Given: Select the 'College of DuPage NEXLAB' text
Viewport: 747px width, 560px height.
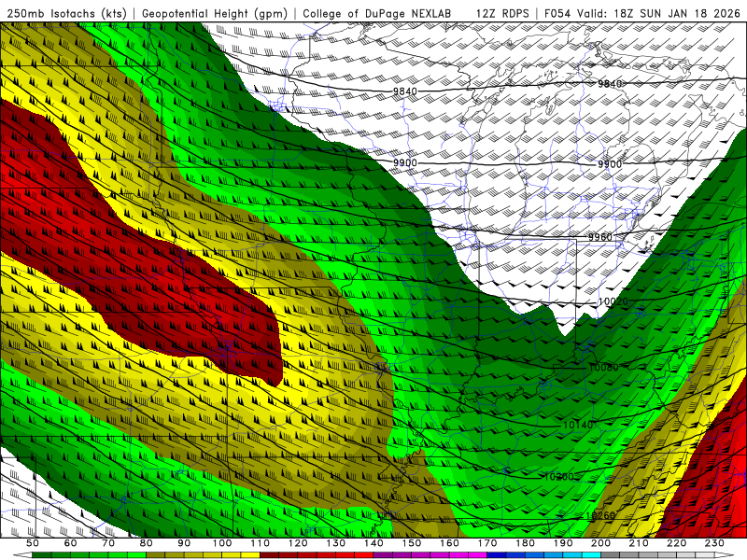Looking at the screenshot, I should (377, 13).
